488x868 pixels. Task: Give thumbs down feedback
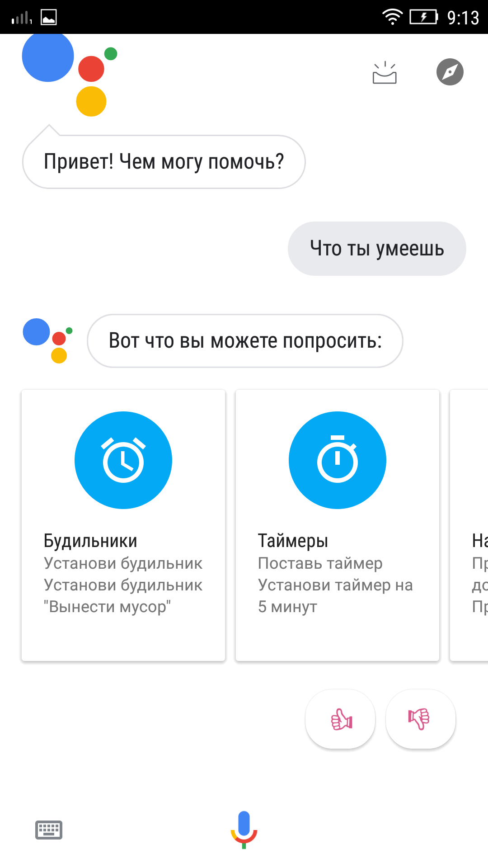tap(421, 719)
